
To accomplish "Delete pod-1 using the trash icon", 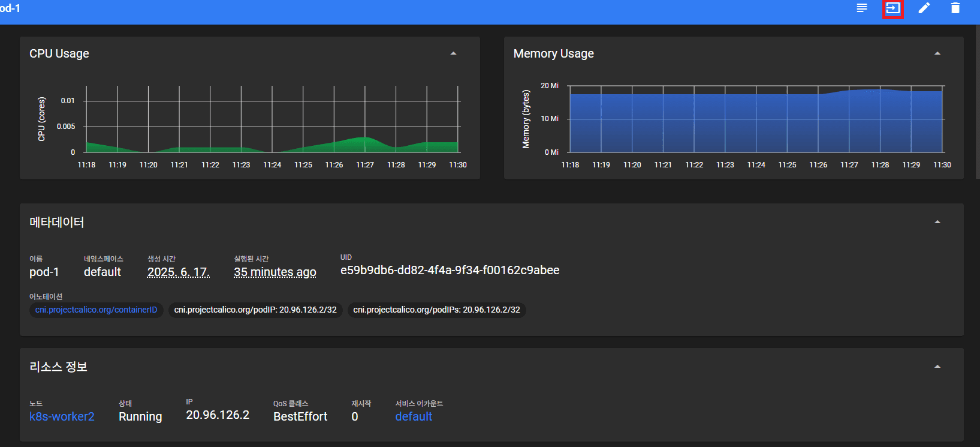I will tap(955, 8).
